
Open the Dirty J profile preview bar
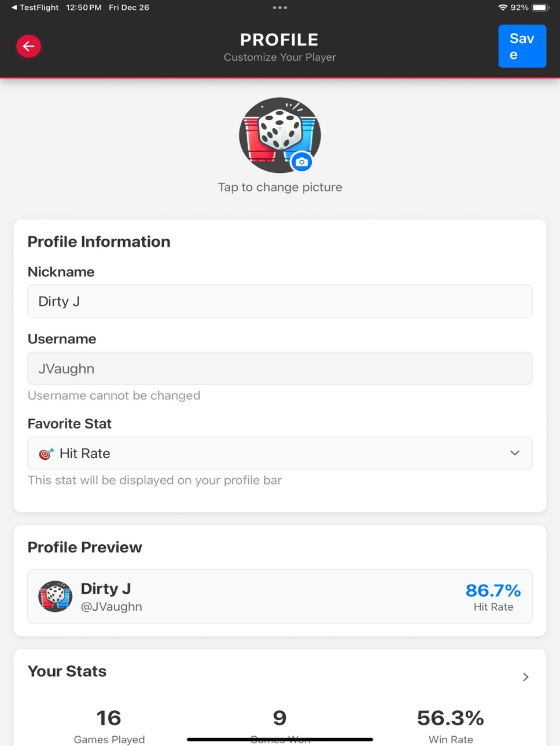280,596
